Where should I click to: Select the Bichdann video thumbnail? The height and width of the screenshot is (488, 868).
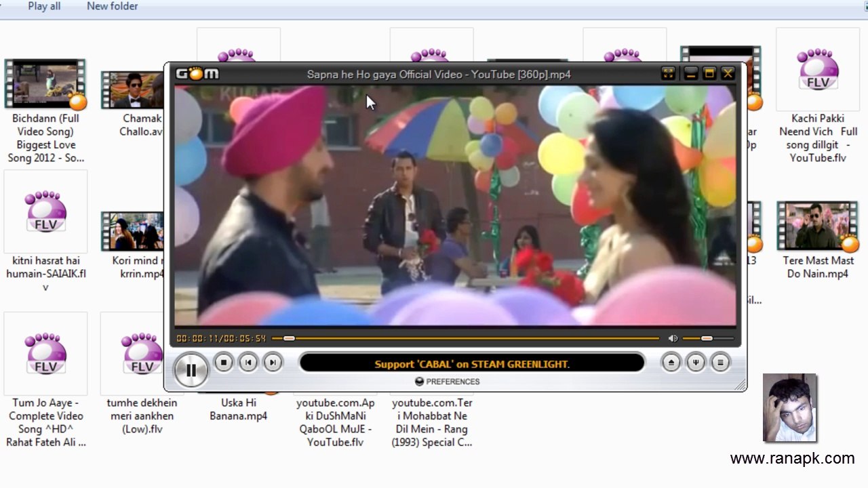tap(45, 84)
